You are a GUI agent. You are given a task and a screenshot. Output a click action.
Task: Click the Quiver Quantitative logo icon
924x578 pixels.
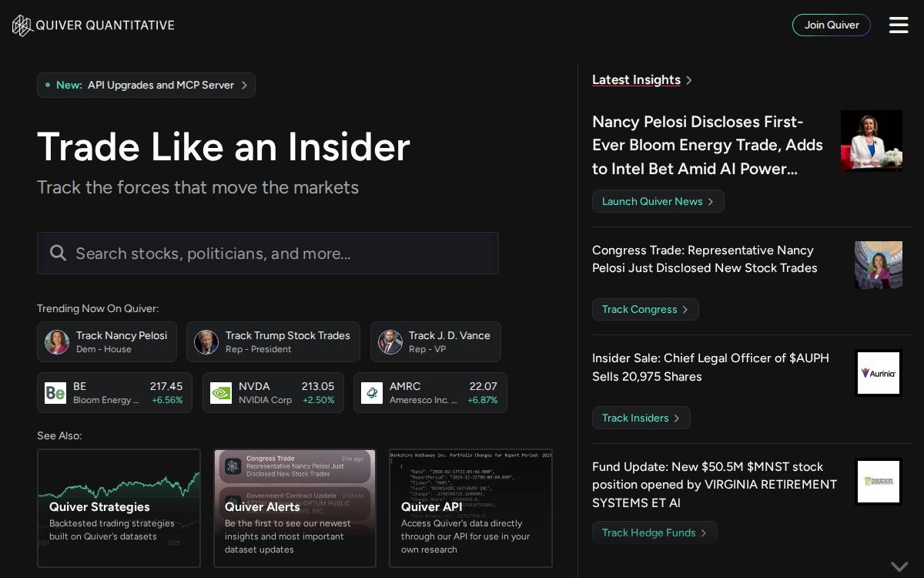22,25
